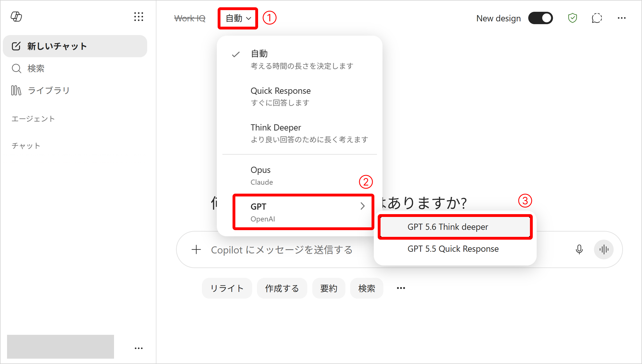Click the 作成する suggestion chip
642x364 pixels.
click(282, 288)
